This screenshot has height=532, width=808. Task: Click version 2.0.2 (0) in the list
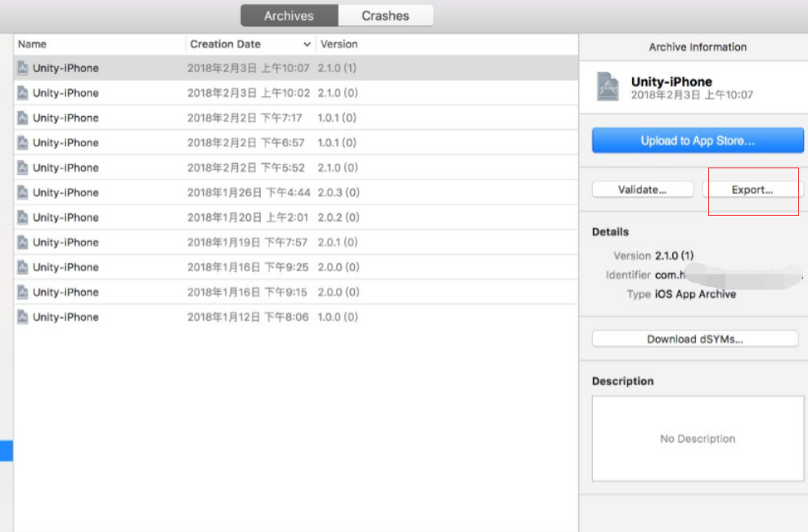tap(339, 217)
